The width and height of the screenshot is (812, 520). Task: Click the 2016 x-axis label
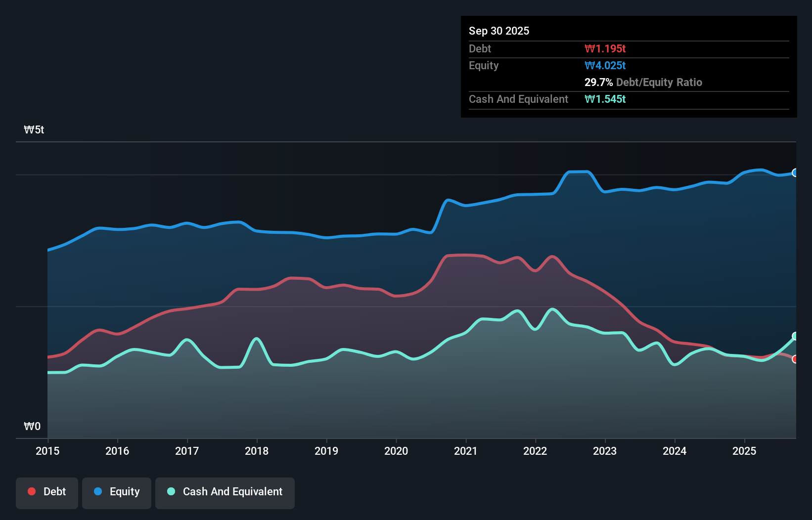point(117,451)
